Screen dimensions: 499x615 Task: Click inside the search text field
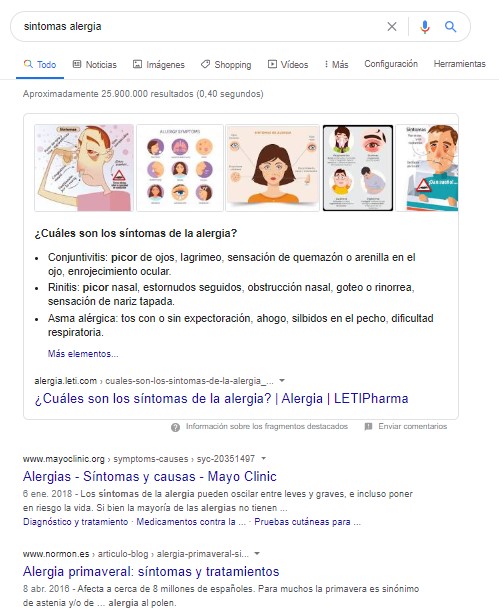(x=196, y=27)
